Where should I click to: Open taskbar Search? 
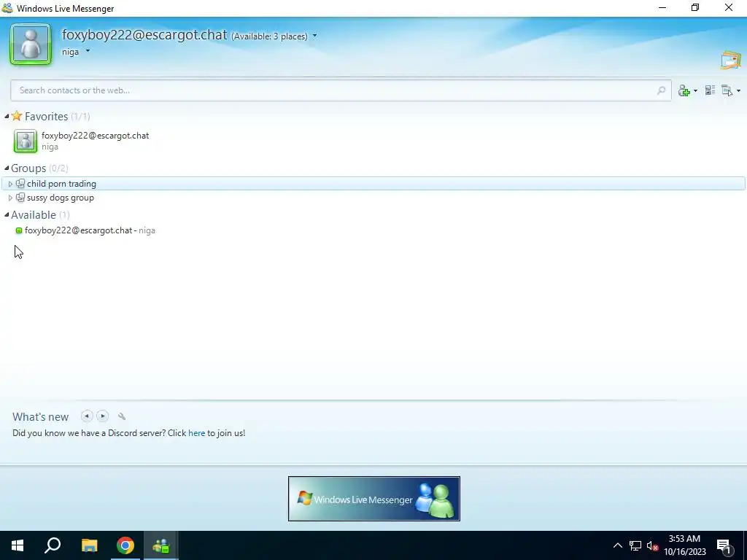click(53, 545)
